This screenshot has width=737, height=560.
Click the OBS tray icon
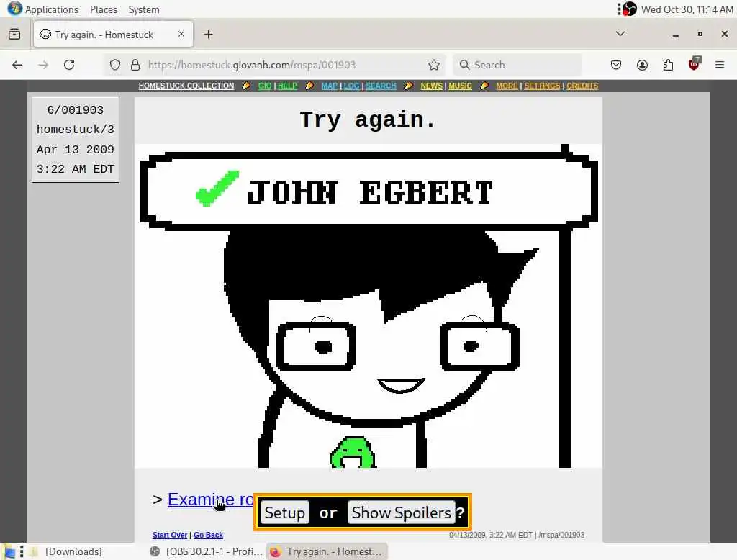629,9
